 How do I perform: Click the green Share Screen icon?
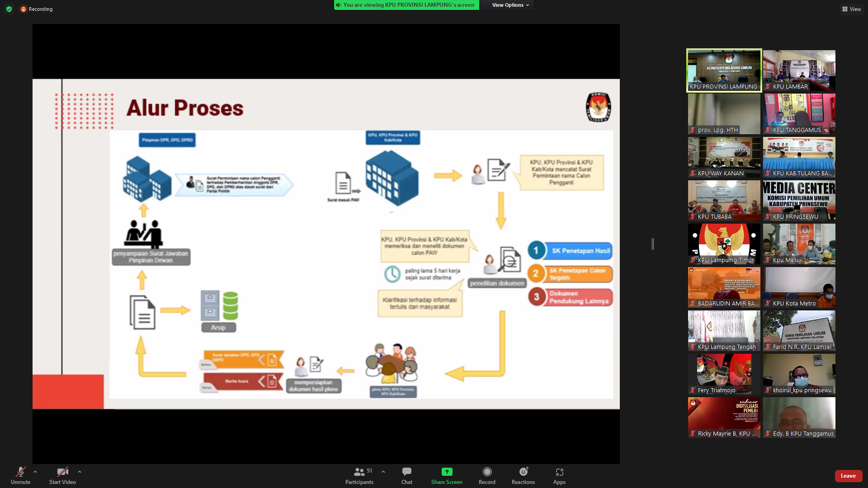pyautogui.click(x=447, y=472)
